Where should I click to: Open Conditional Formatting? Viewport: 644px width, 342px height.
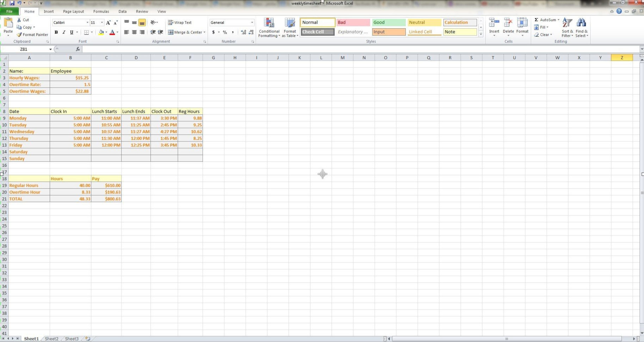[x=269, y=27]
